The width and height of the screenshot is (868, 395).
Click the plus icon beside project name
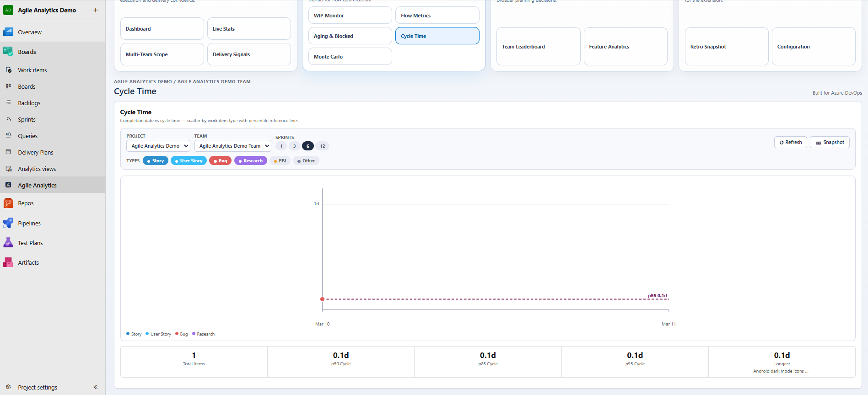[95, 10]
